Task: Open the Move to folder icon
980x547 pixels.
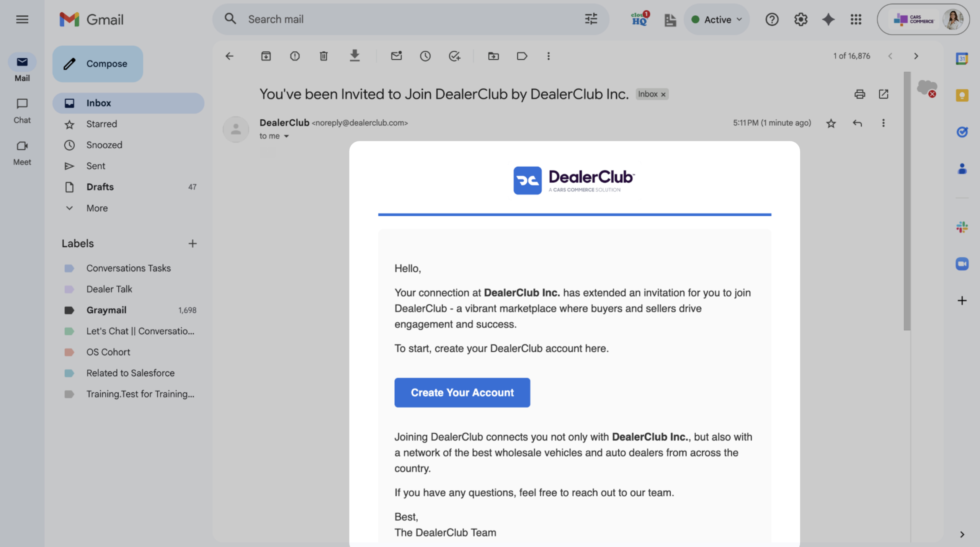Action: [493, 56]
